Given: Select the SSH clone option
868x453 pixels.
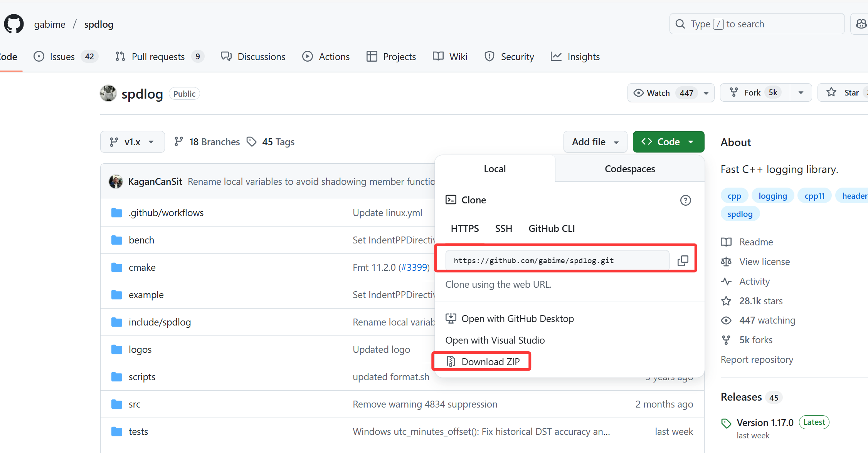Looking at the screenshot, I should pyautogui.click(x=503, y=229).
